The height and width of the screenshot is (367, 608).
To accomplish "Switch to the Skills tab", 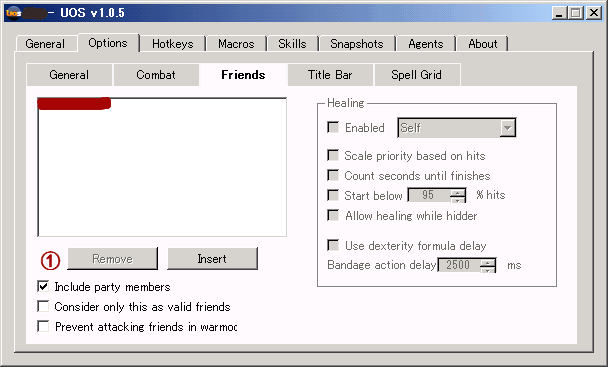I will coord(292,43).
